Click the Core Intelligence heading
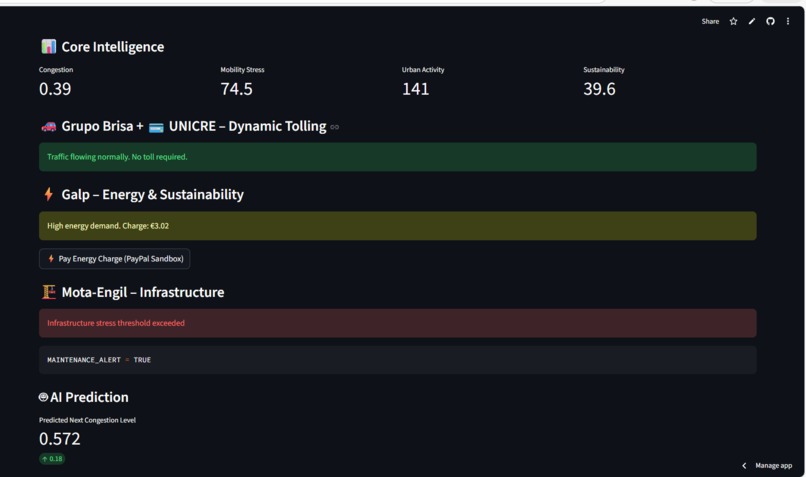This screenshot has height=477, width=806. 113,47
